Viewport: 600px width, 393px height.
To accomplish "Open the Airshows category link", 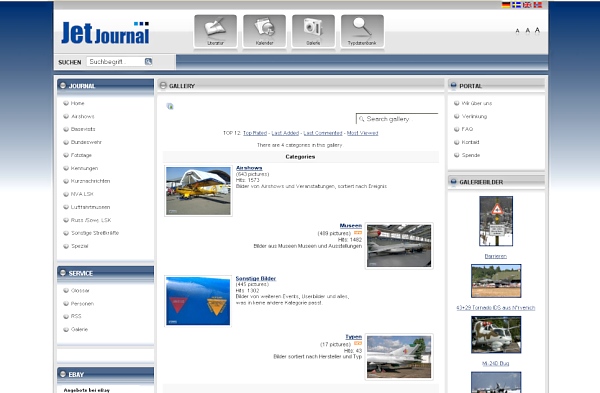I will (249, 168).
